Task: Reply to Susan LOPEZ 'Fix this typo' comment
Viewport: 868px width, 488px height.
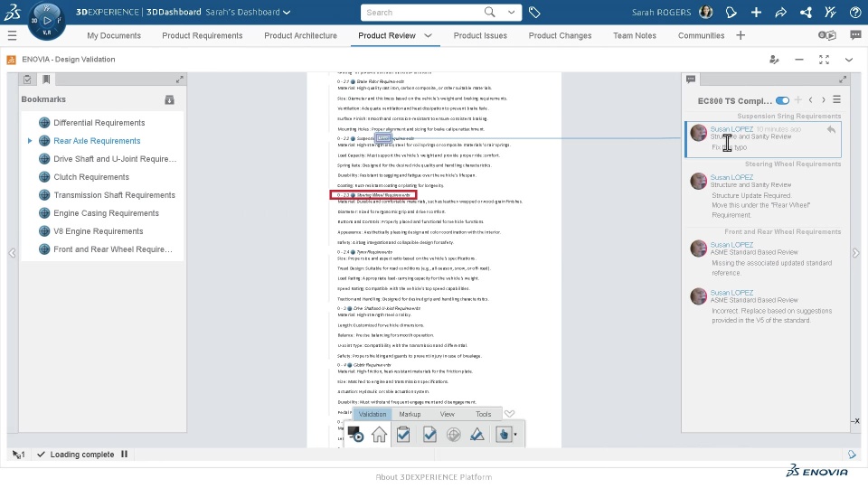Action: [x=831, y=129]
